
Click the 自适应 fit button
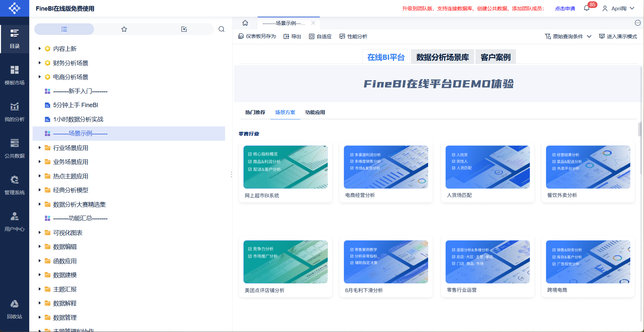[320, 36]
